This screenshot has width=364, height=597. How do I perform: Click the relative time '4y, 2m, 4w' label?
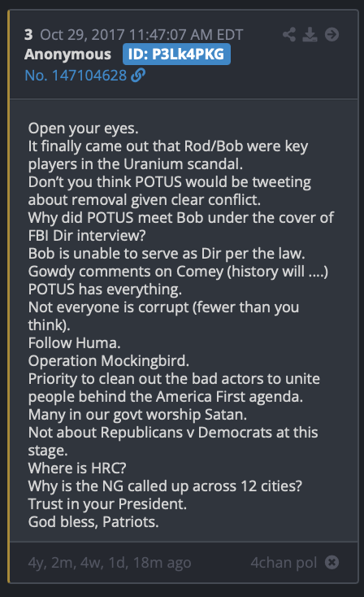pyautogui.click(x=110, y=562)
